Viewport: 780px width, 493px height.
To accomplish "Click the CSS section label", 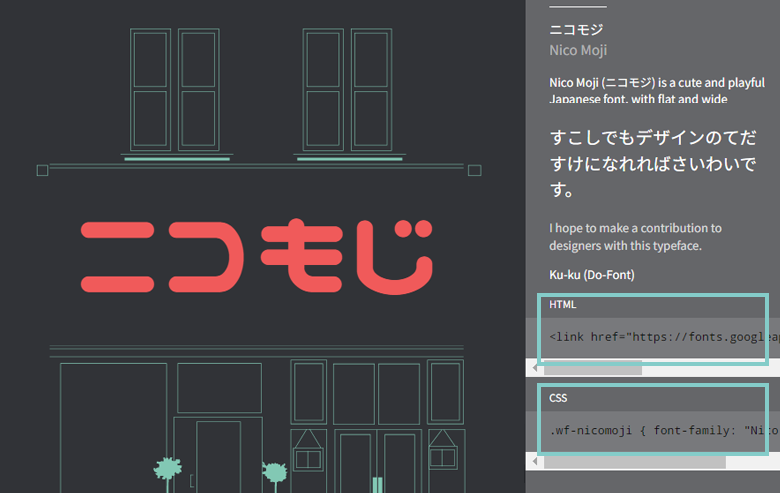I will (558, 398).
